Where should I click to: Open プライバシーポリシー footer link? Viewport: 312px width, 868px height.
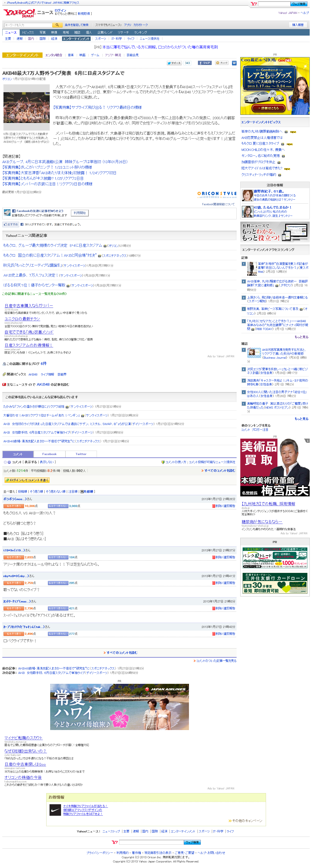pyautogui.click(x=100, y=853)
